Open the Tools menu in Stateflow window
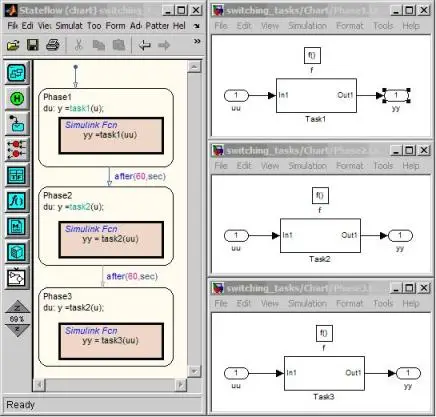Image resolution: width=436 pixels, height=417 pixels. (x=94, y=26)
